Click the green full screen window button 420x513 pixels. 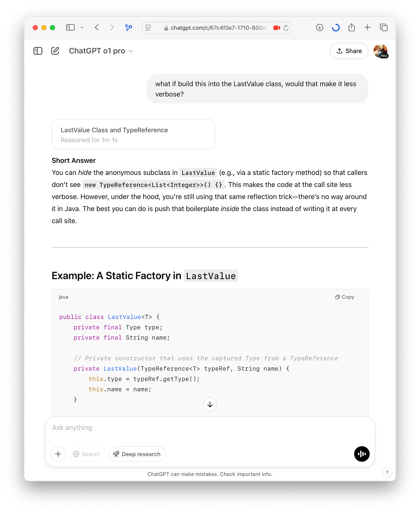52,27
